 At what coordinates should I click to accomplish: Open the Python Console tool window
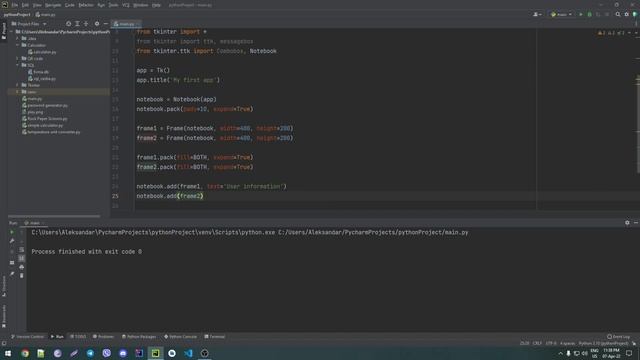(x=180, y=336)
